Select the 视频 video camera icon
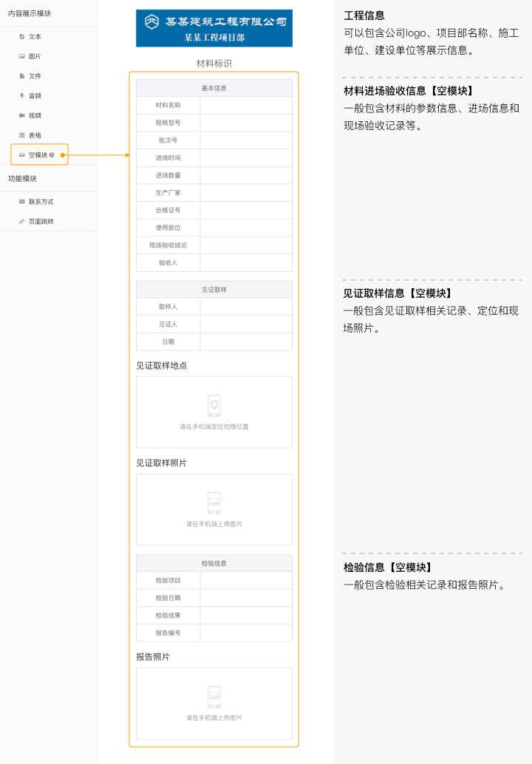The height and width of the screenshot is (764, 532). click(21, 115)
